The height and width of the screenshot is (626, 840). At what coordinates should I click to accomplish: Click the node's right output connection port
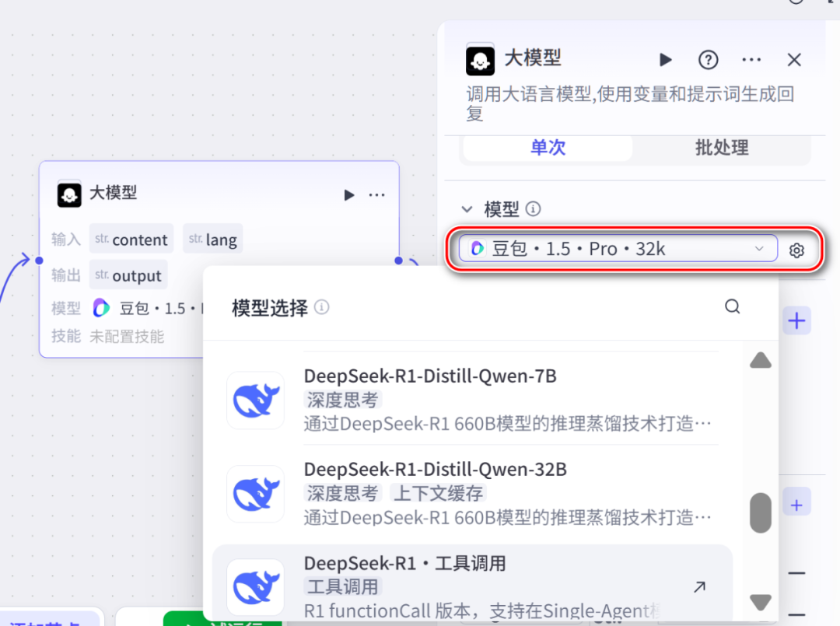coord(398,261)
